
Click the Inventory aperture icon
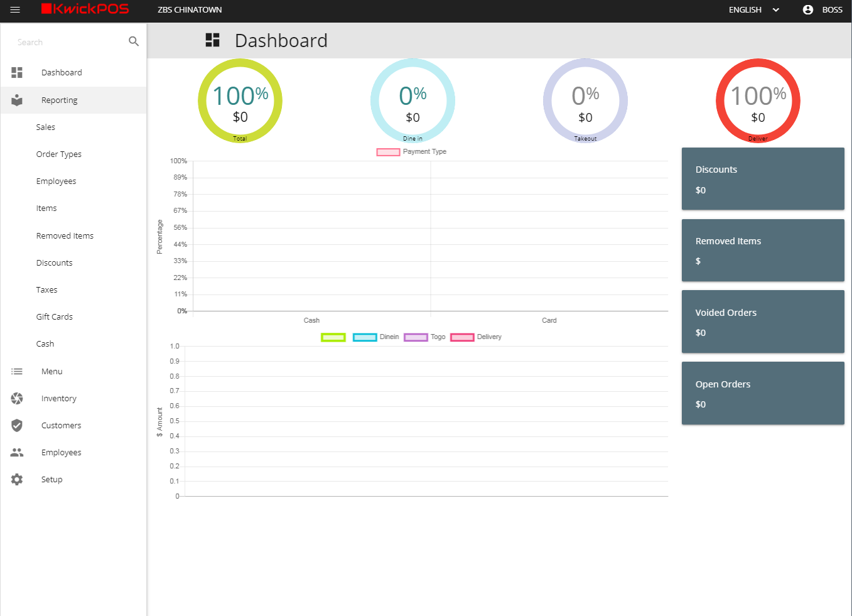click(17, 398)
